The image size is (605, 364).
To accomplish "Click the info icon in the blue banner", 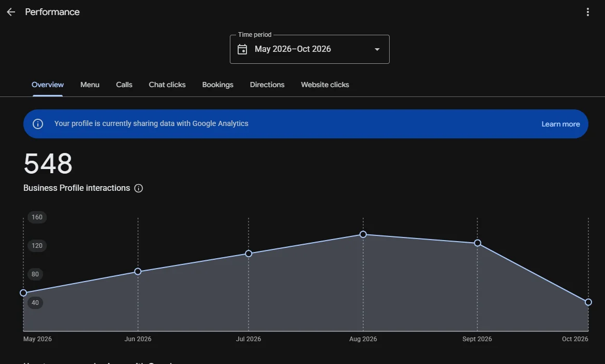I will [x=38, y=124].
